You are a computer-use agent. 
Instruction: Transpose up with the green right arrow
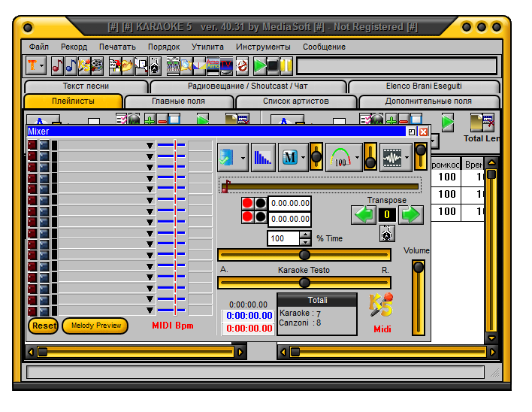click(410, 215)
